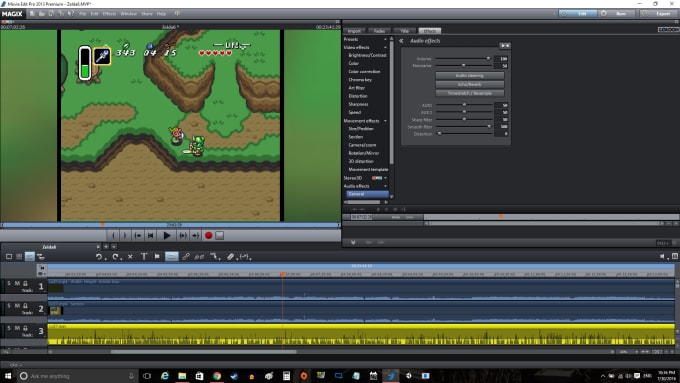Open the Title tab in the media pool
Screen dimensions: 680x383
pos(404,31)
